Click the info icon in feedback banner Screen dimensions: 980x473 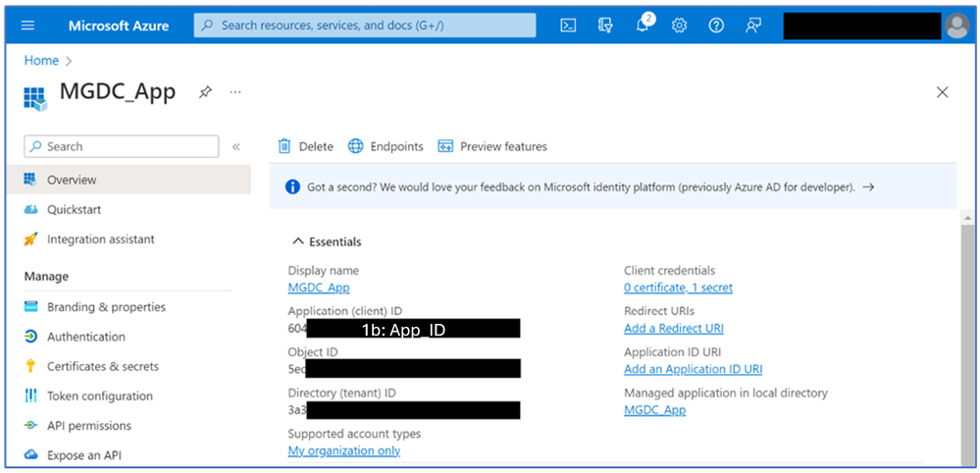click(x=292, y=186)
